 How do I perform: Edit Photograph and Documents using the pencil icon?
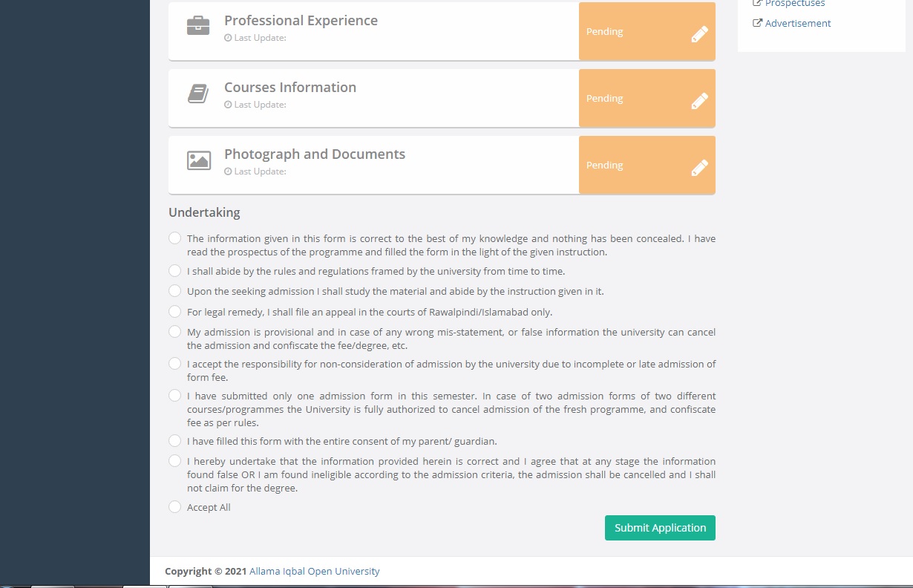pyautogui.click(x=699, y=168)
